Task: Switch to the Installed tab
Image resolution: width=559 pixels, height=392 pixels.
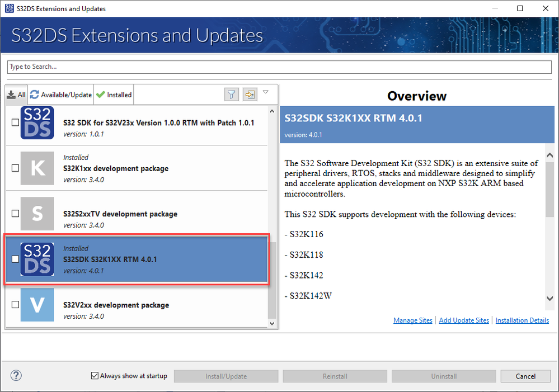Action: [x=114, y=94]
